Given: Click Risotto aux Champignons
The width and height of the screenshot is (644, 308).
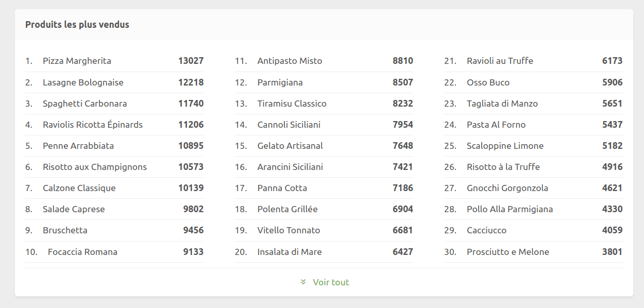Looking at the screenshot, I should point(95,167).
